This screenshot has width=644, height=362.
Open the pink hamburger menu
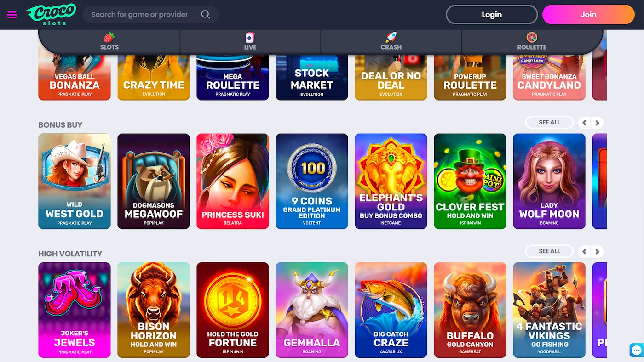[x=12, y=15]
